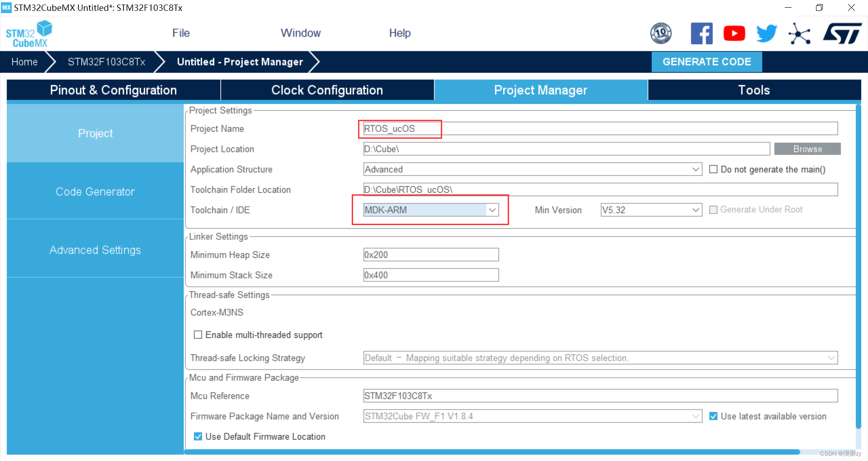Image resolution: width=868 pixels, height=461 pixels.
Task: Click the vertical scrollbar on the right
Action: [859, 267]
